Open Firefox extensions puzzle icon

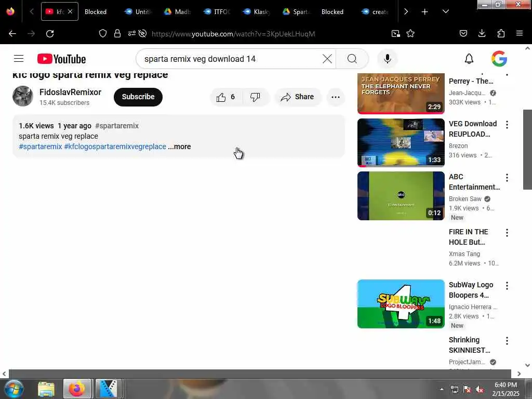click(501, 33)
